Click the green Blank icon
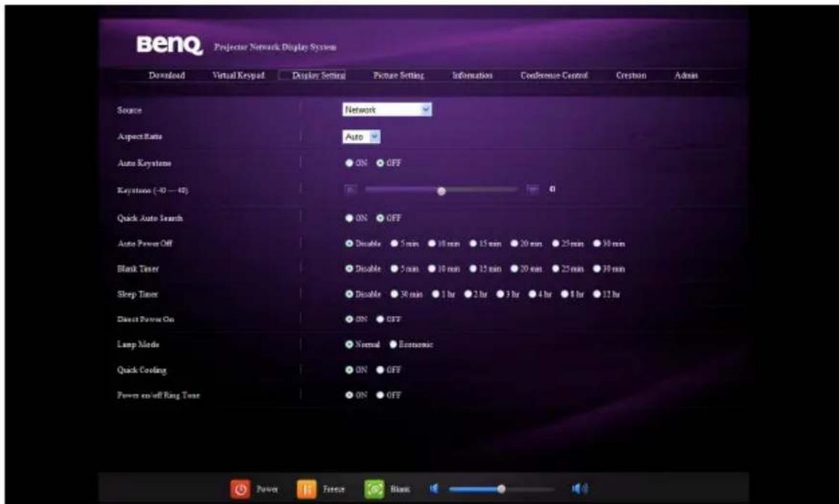The height and width of the screenshot is (504, 839). 374,489
